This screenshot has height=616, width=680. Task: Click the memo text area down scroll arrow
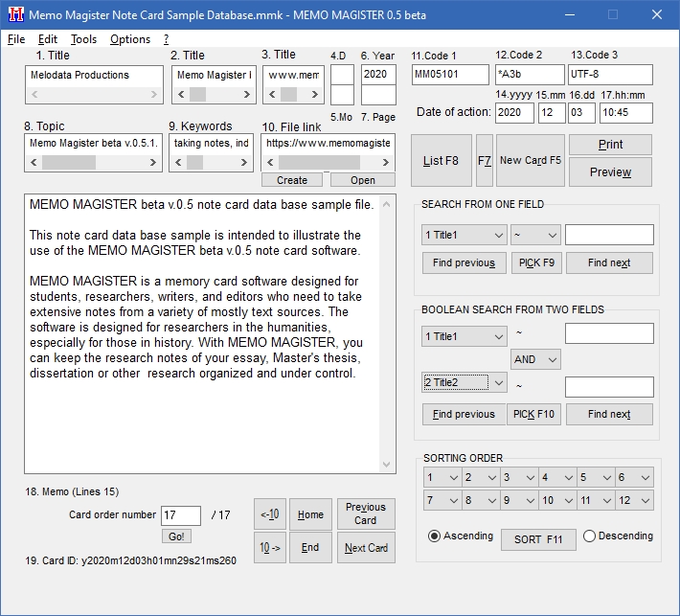pos(386,465)
